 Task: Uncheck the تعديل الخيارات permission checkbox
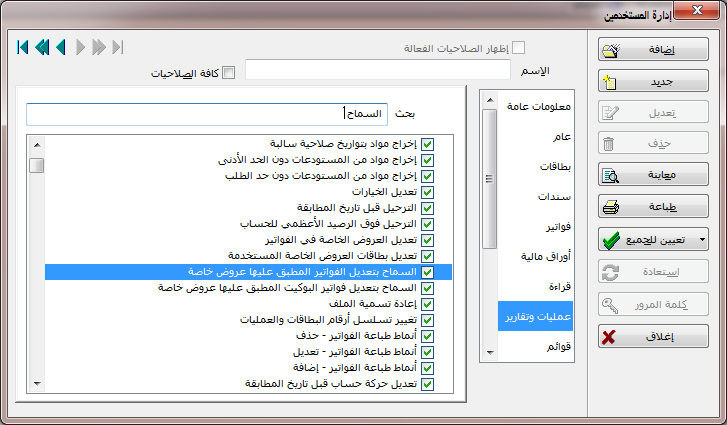coord(428,192)
